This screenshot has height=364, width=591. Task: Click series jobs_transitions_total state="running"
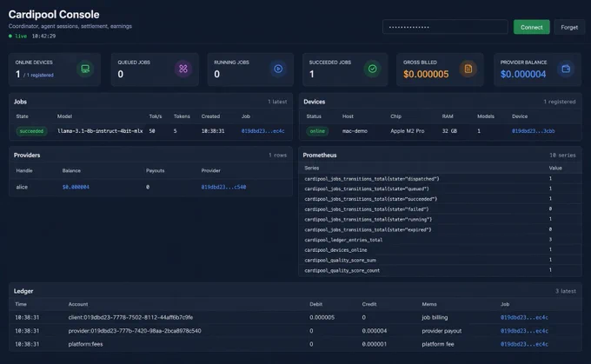[369, 219]
